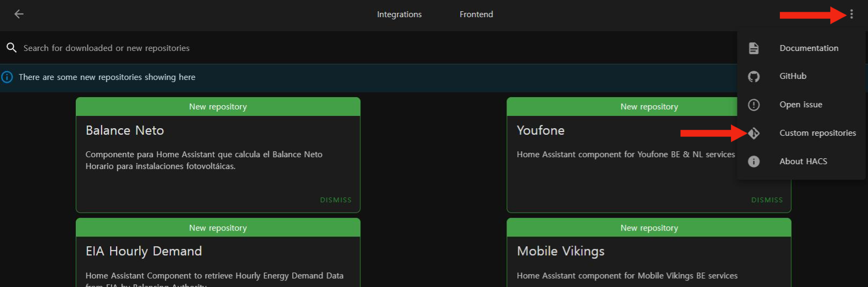
Task: Select About HACS menu entry
Action: coord(803,161)
